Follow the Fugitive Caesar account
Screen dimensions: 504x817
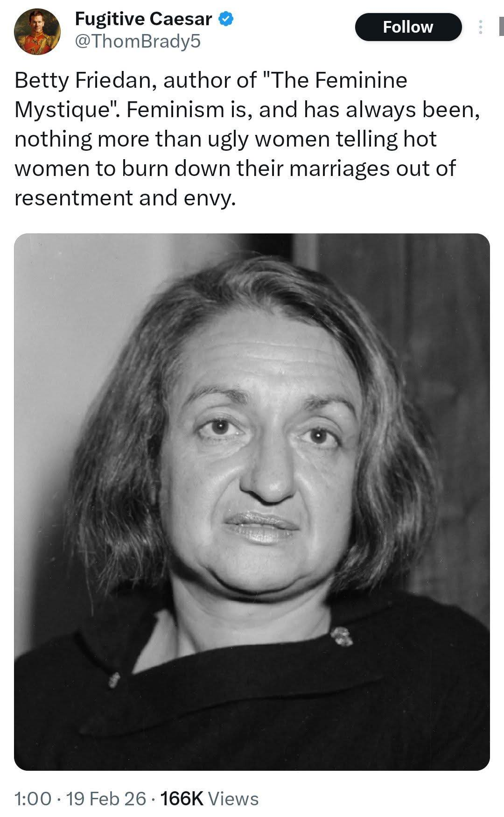(408, 27)
